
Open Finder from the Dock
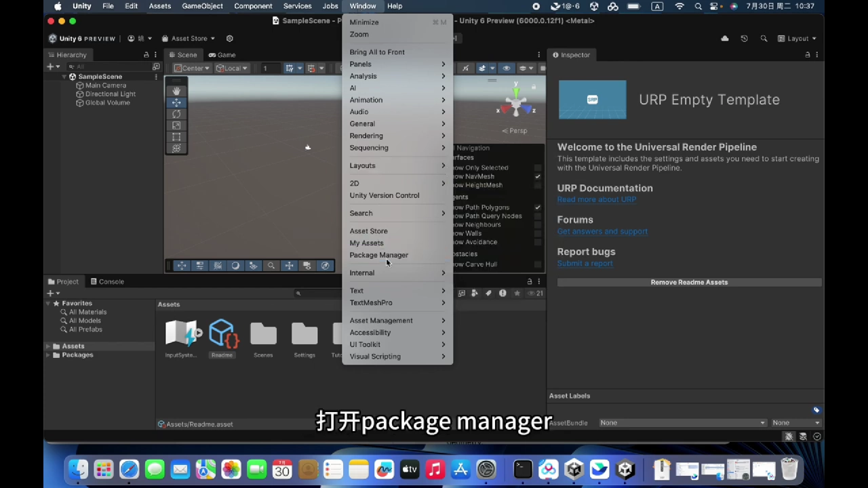[78, 469]
